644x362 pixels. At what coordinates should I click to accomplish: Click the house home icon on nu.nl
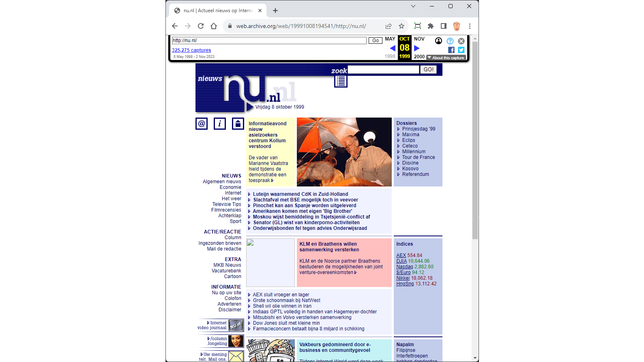click(238, 124)
